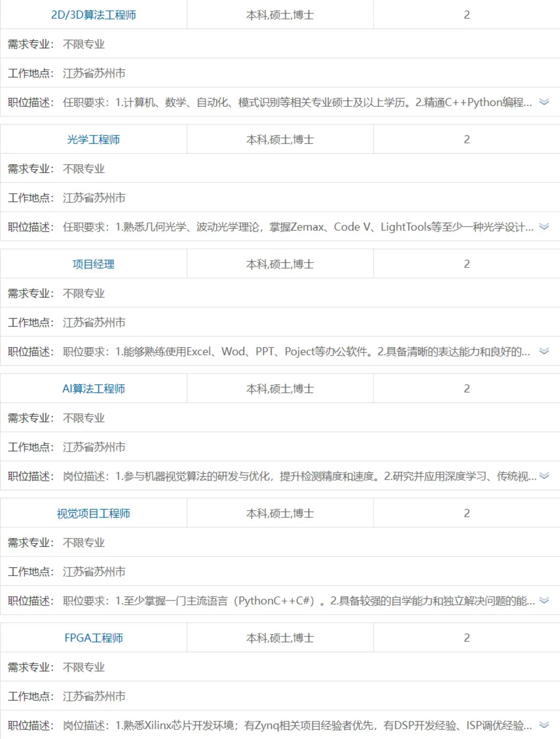Click the C++Python编程 requirement description text
Image resolution: width=560 pixels, height=739 pixels.
297,103
